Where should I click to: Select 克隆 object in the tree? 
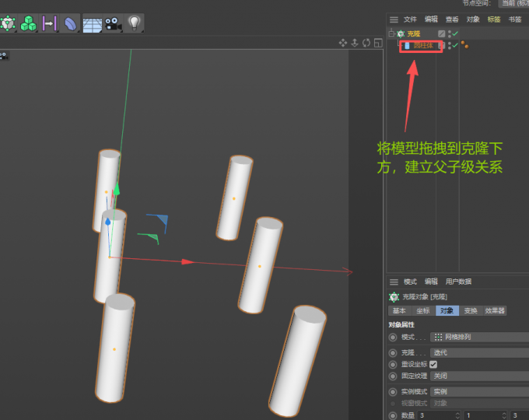pos(414,33)
